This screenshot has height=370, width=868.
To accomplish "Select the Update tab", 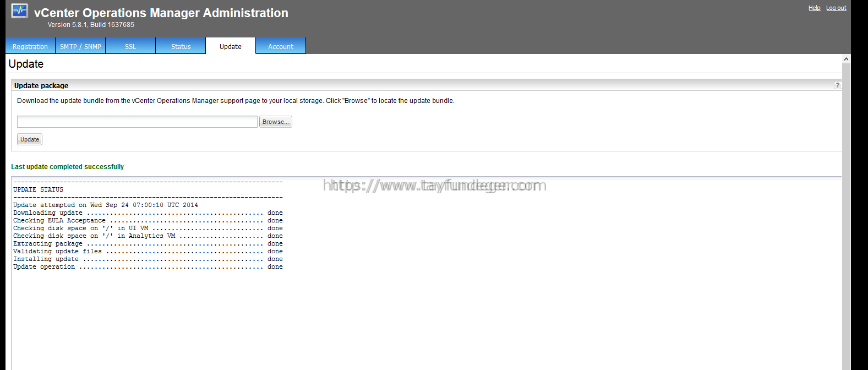I will 231,46.
